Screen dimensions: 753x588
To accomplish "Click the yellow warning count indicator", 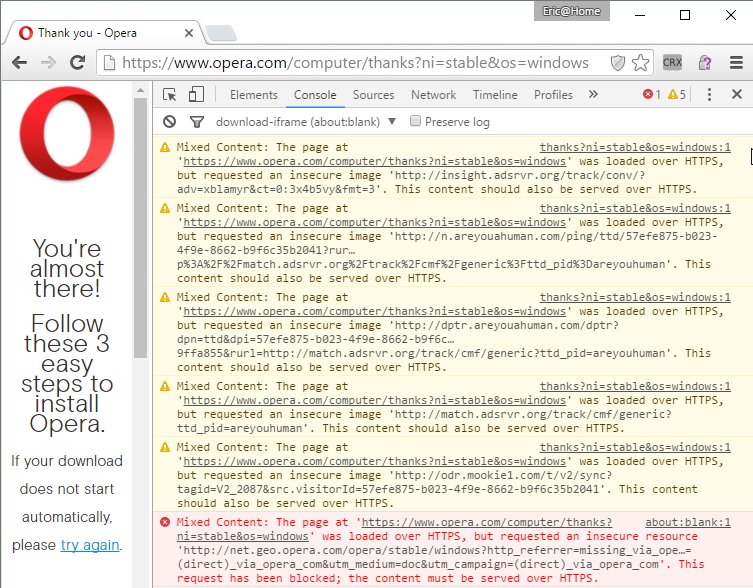I will 677,94.
